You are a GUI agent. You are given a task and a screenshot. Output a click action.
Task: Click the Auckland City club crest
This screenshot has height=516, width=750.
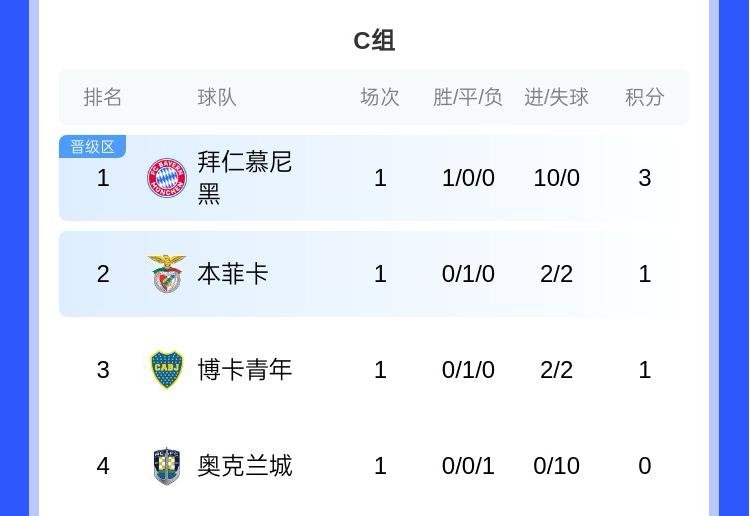167,466
